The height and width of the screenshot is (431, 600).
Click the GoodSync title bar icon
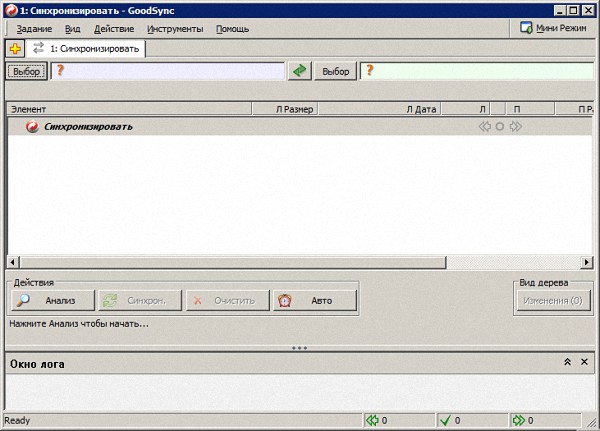coord(11,10)
